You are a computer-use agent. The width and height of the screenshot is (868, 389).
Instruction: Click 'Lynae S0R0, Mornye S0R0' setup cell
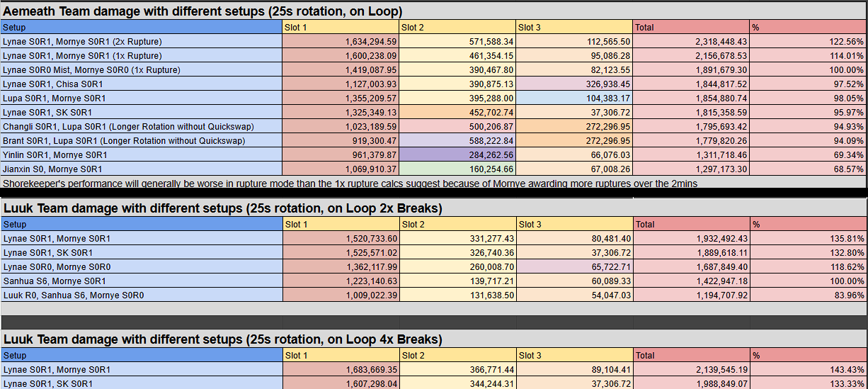142,267
